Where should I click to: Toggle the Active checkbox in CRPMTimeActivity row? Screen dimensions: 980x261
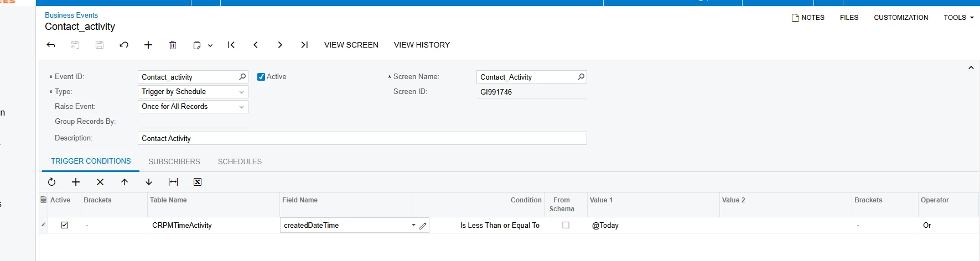coord(65,225)
